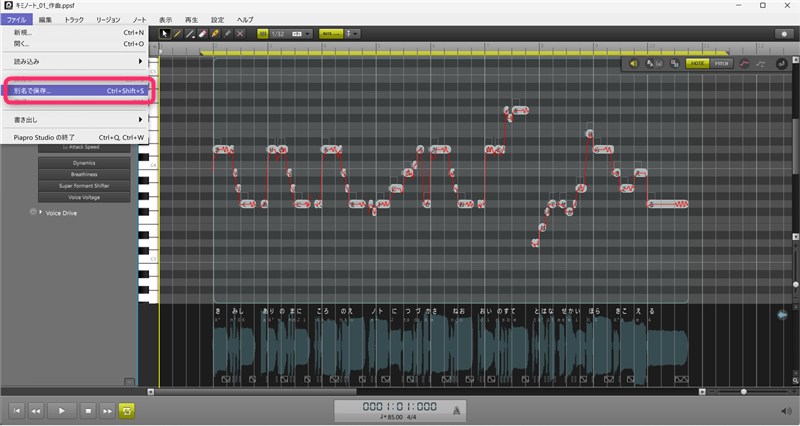Screen dimensions: 800x426
Task: Click the horizontal scrollbar
Action: [x=255, y=392]
